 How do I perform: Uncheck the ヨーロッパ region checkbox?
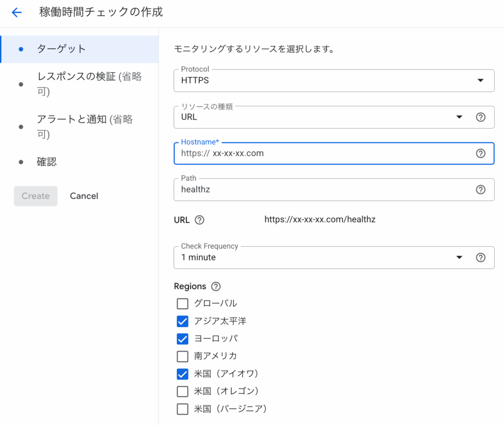click(183, 338)
